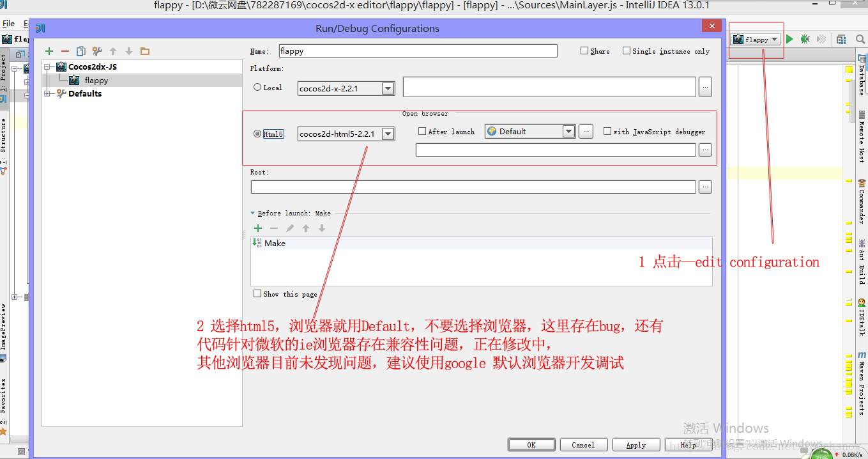Collapse the Cocos2dx-JS tree node

47,66
